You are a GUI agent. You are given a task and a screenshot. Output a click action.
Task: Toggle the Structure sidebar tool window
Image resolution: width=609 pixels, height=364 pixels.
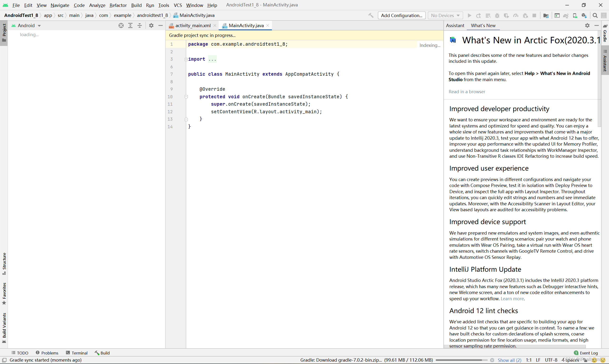[x=4, y=264]
